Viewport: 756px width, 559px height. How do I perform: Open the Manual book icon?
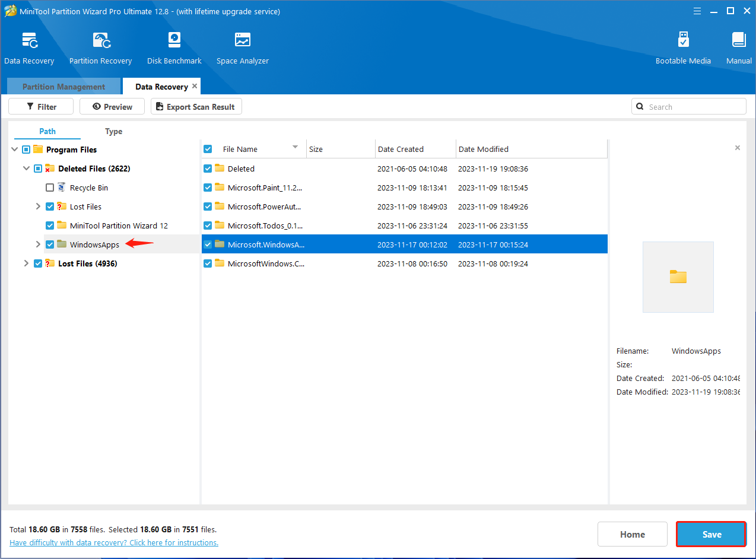(739, 40)
